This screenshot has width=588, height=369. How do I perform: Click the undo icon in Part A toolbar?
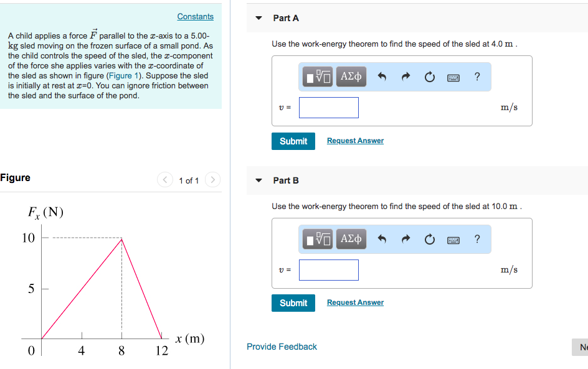pyautogui.click(x=382, y=77)
